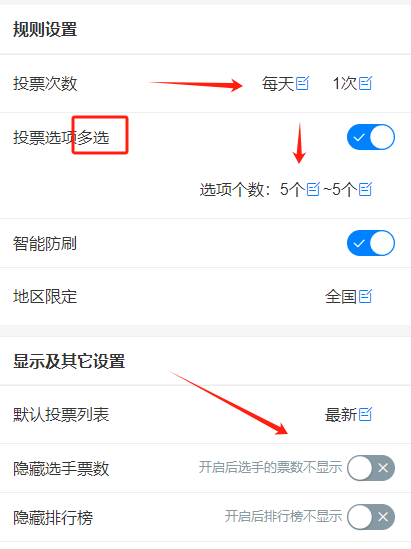The image size is (411, 549).
Task: Open the 最新 default list selector
Action: coord(341,415)
